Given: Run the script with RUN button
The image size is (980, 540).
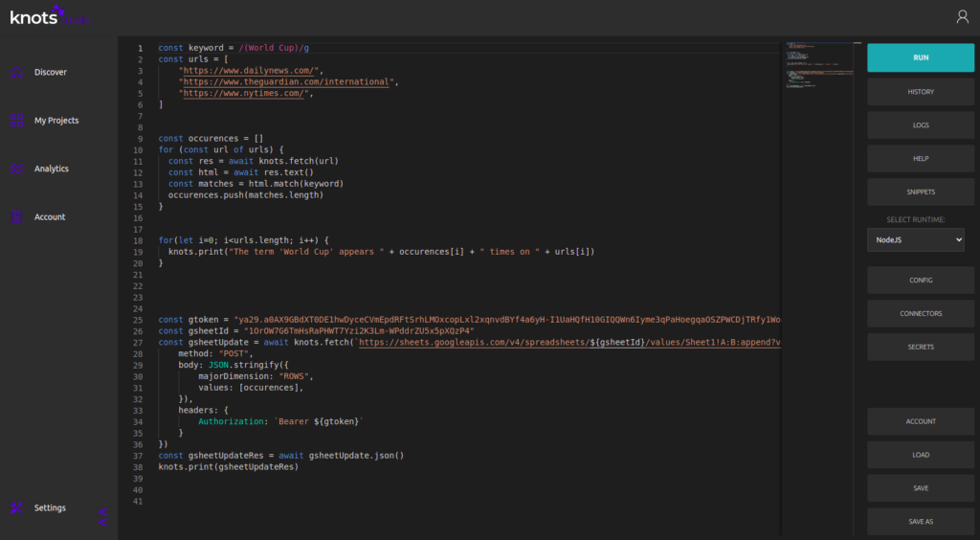Looking at the screenshot, I should click(921, 57).
